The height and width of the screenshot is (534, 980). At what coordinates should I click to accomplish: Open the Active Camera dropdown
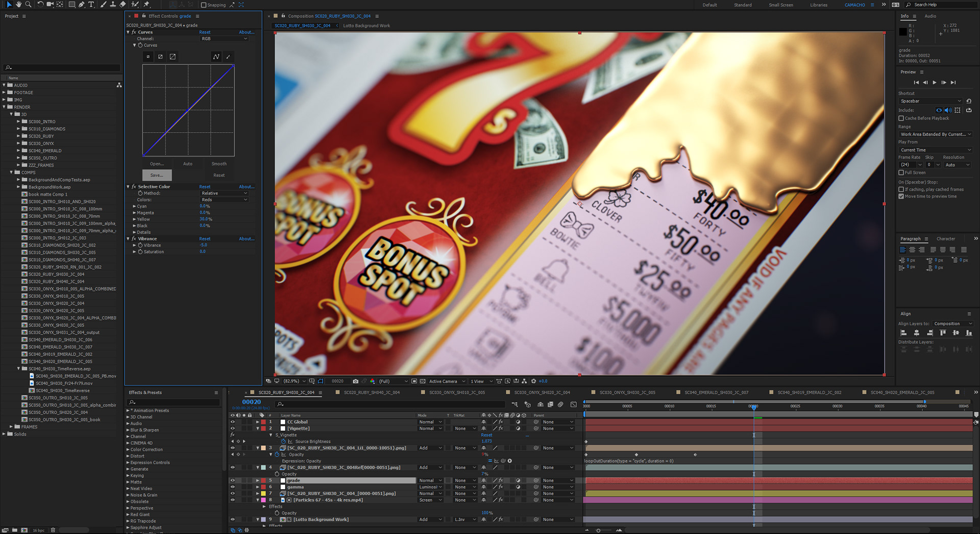pyautogui.click(x=447, y=381)
